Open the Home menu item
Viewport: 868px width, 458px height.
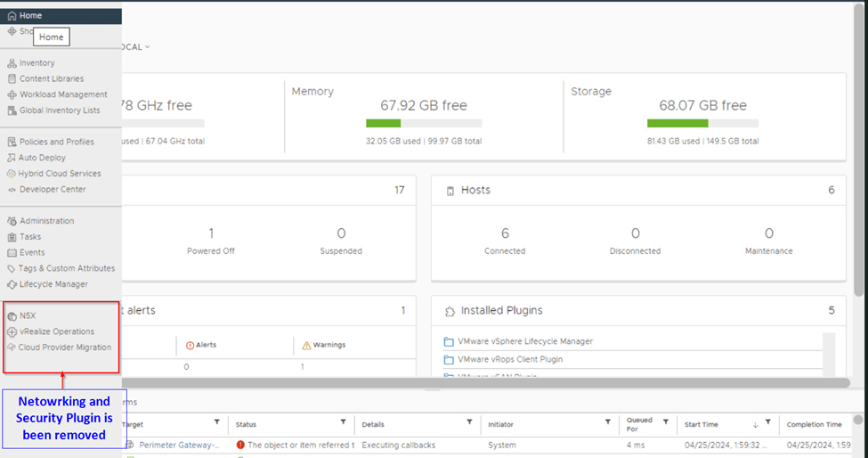[30, 16]
